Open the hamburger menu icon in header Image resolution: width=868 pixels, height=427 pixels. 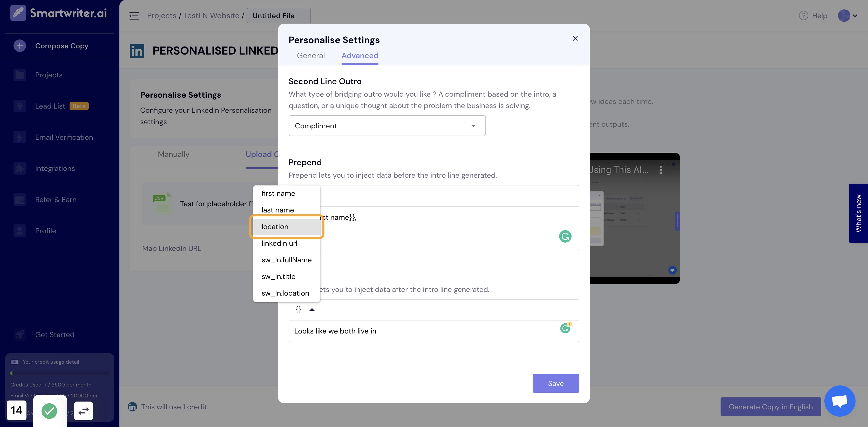134,16
